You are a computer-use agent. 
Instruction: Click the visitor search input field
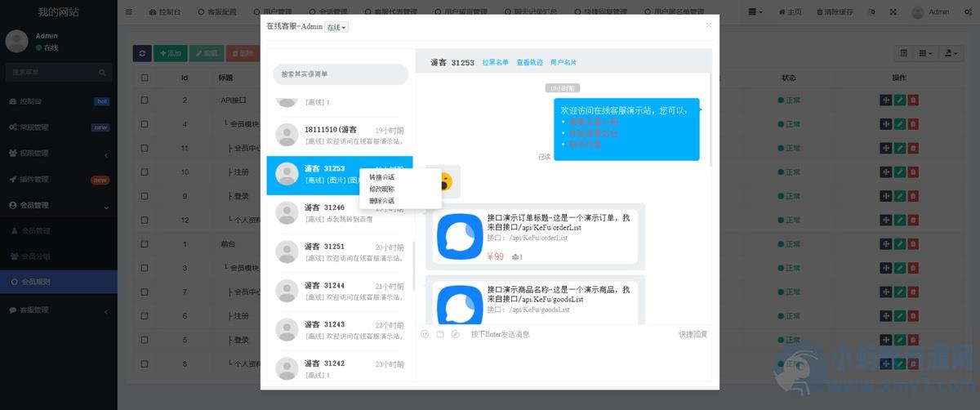point(341,74)
